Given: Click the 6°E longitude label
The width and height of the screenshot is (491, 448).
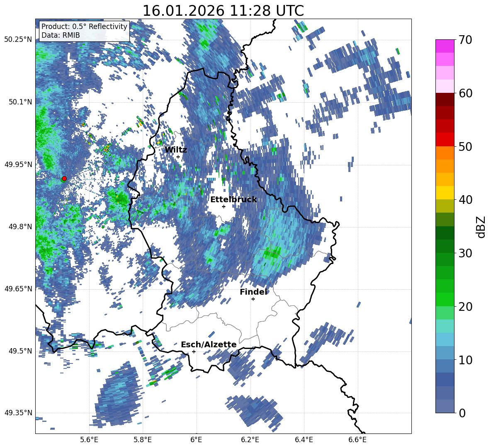Looking at the screenshot, I should point(196,440).
